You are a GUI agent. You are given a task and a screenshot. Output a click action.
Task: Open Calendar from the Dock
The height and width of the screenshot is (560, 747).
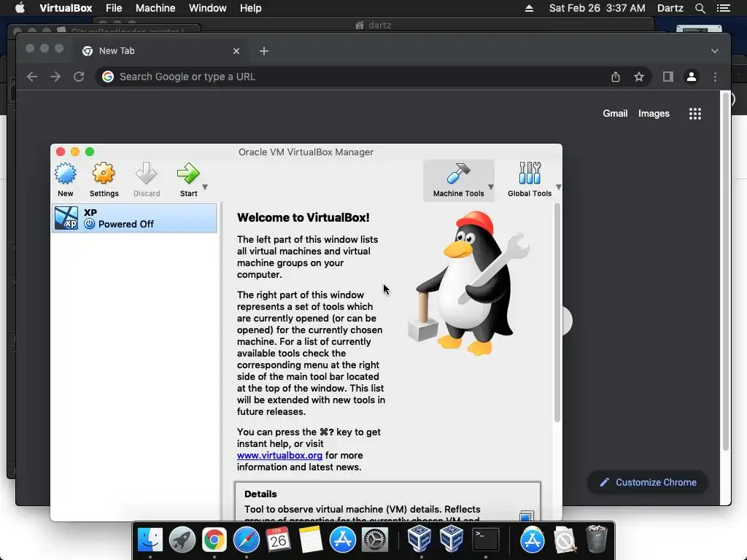pyautogui.click(x=278, y=540)
